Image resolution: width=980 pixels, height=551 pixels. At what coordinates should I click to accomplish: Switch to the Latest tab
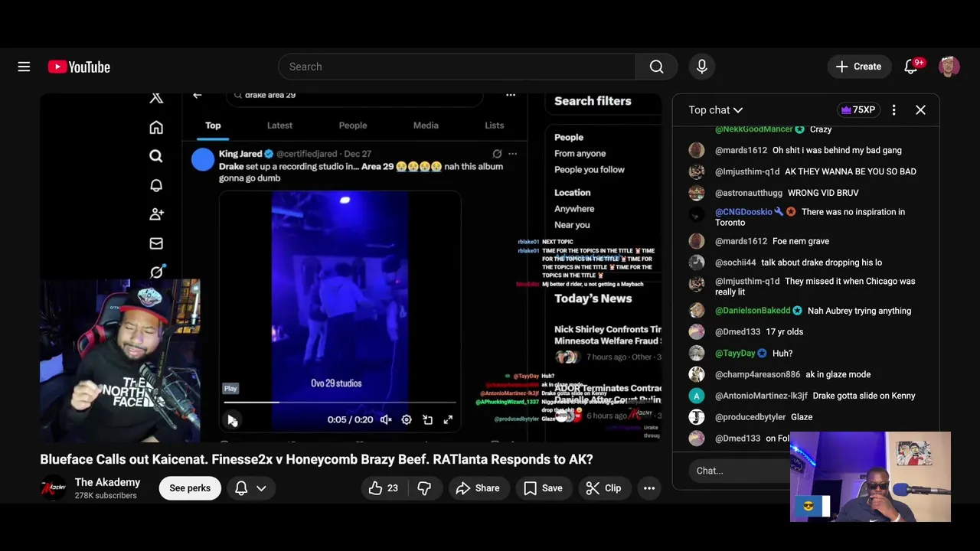[x=279, y=126]
